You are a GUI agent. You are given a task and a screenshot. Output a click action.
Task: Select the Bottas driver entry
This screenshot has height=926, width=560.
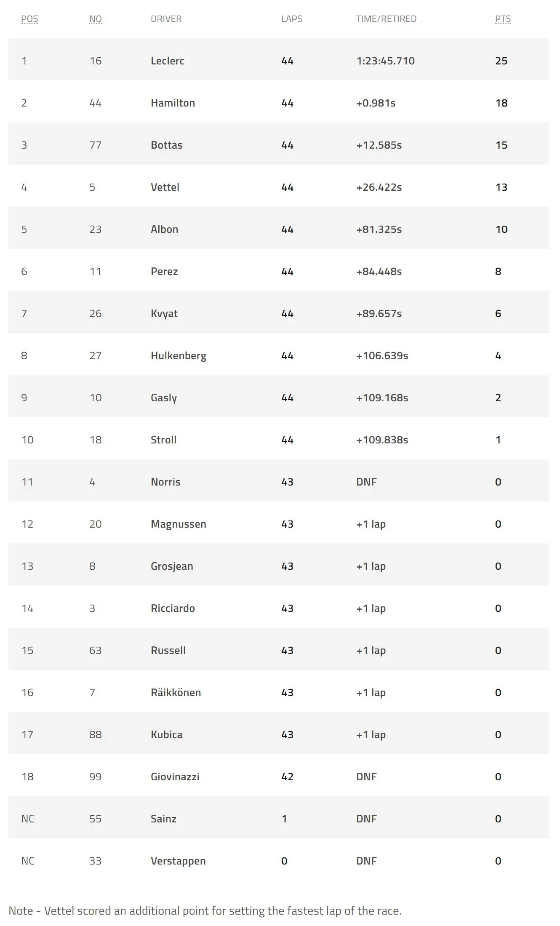166,145
